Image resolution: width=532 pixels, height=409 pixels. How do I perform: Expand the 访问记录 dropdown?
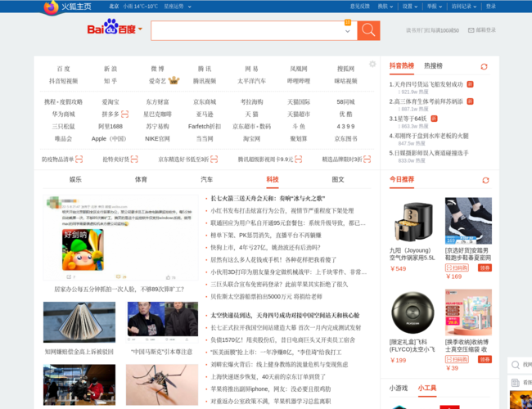464,7
